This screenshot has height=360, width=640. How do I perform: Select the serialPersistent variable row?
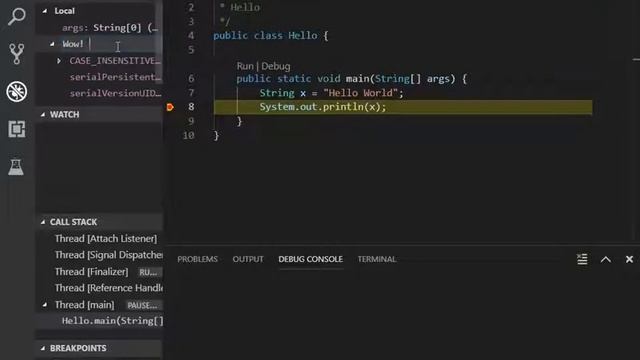pyautogui.click(x=100, y=77)
